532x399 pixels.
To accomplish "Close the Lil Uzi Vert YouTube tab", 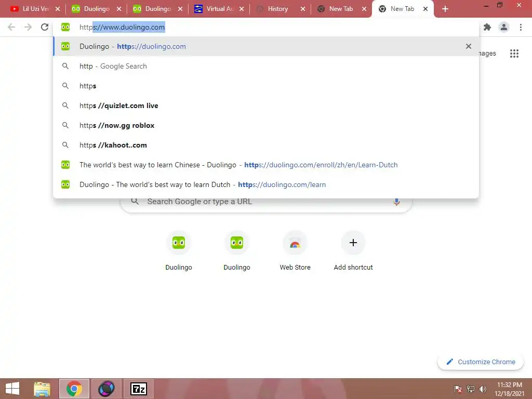I will (x=58, y=9).
